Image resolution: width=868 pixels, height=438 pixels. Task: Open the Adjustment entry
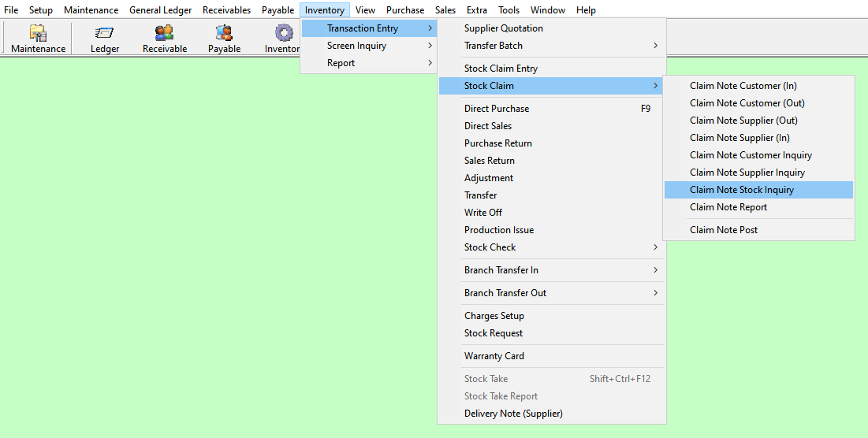click(552, 178)
